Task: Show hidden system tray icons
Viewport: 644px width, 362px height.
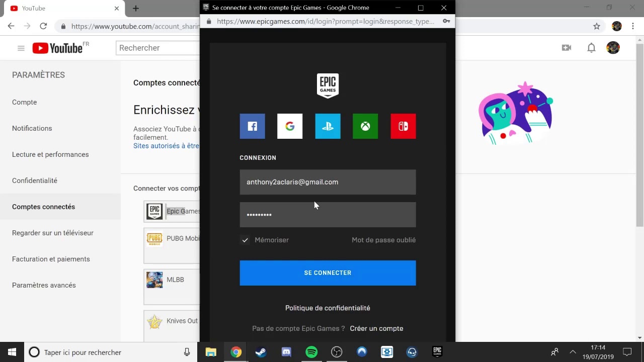Action: coord(573,352)
